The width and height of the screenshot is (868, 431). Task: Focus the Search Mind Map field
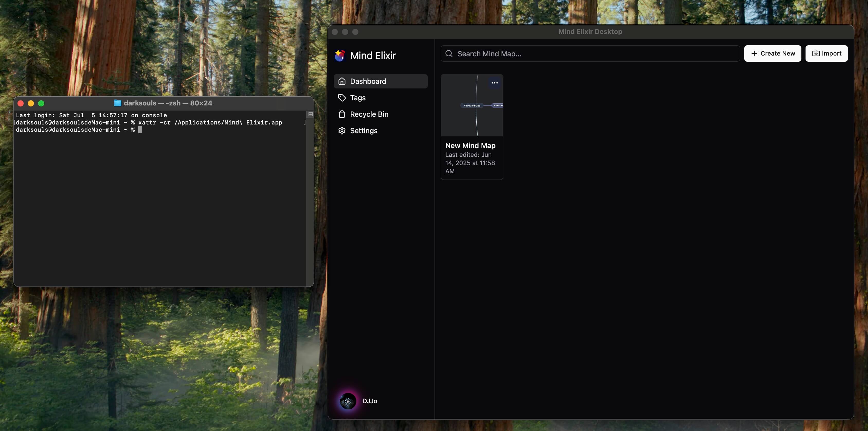pos(590,53)
